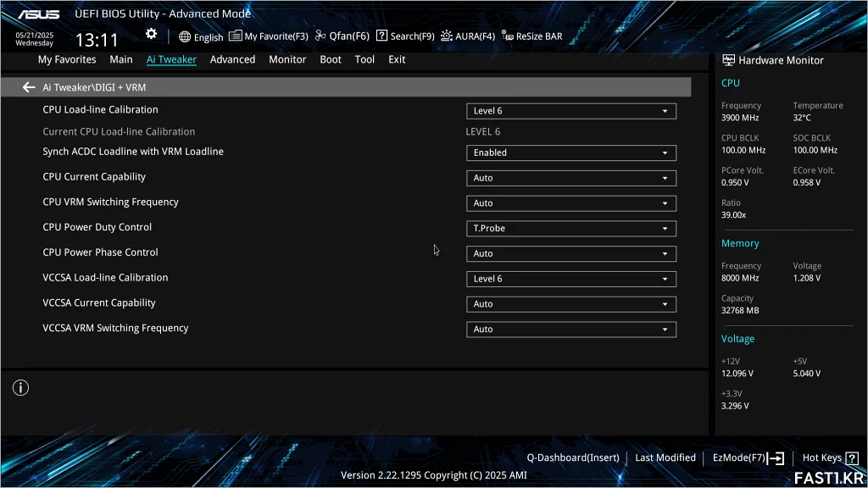The width and height of the screenshot is (868, 488).
Task: Open VCCSA Current Capability dropdown
Action: click(x=570, y=304)
